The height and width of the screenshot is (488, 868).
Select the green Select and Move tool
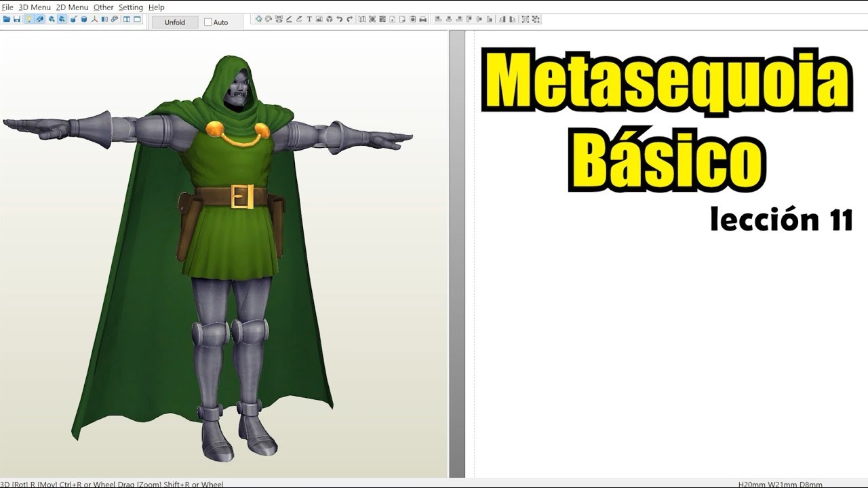[x=259, y=19]
